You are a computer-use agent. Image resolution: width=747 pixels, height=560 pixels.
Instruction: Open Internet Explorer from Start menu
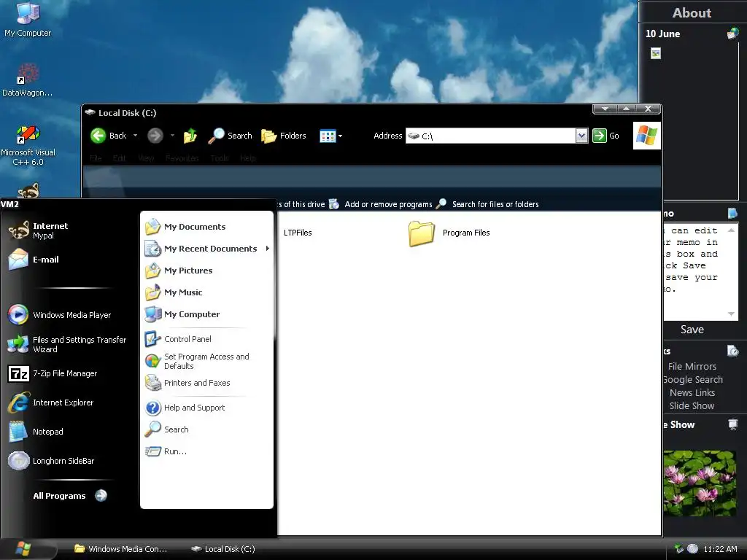50,402
